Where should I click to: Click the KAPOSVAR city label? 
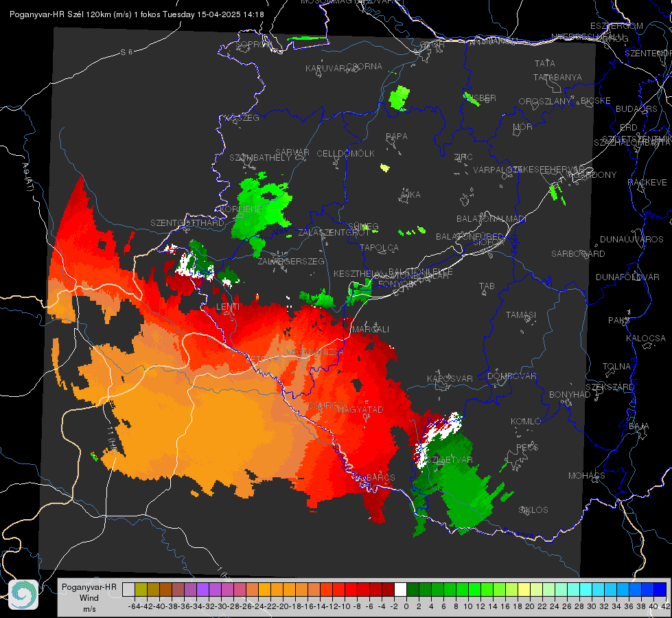pyautogui.click(x=450, y=379)
